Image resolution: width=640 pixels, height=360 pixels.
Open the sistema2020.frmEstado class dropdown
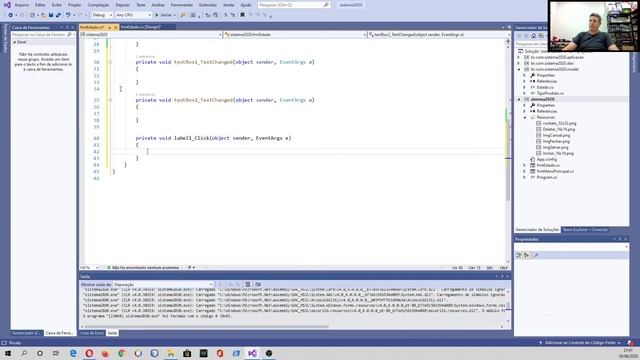294,35
